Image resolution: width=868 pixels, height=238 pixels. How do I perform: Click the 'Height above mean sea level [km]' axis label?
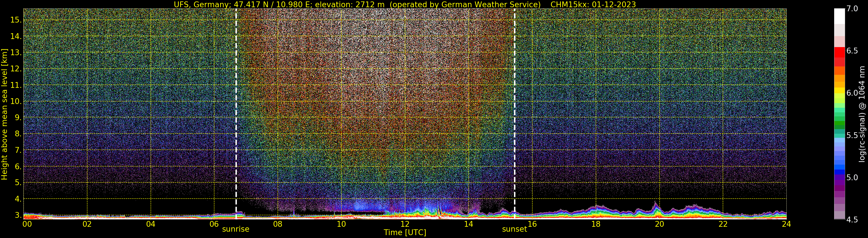(4, 114)
